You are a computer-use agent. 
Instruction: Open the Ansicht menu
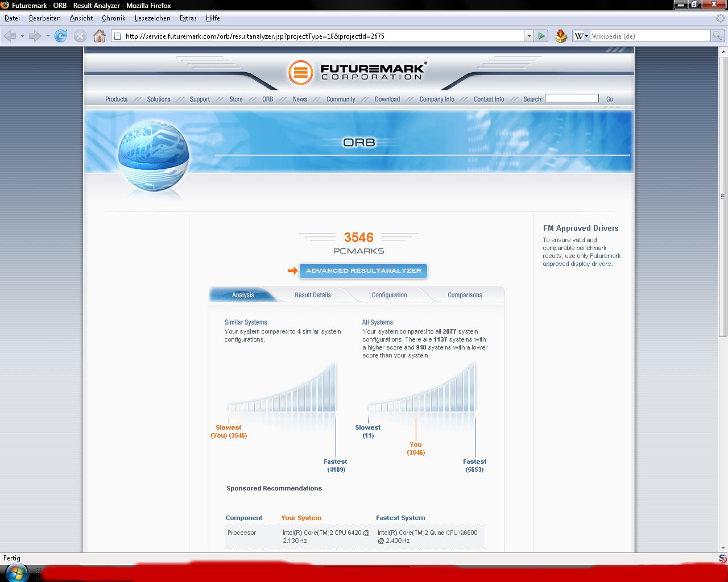(x=81, y=18)
